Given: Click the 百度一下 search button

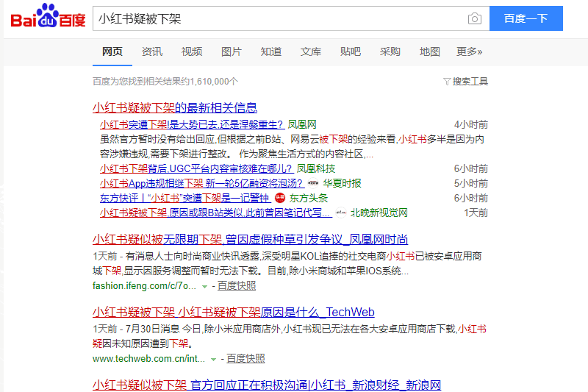Looking at the screenshot, I should 526,18.
